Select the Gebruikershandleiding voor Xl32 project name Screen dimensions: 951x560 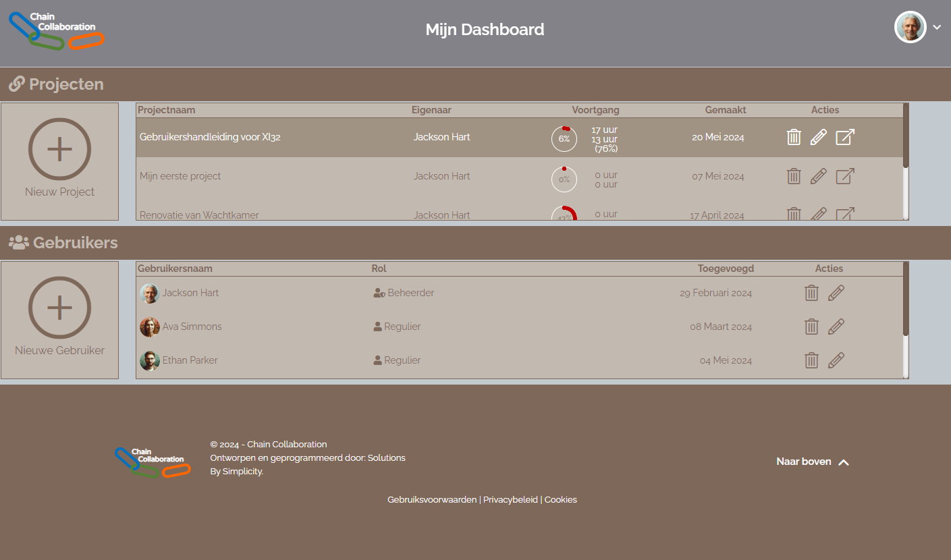(210, 137)
